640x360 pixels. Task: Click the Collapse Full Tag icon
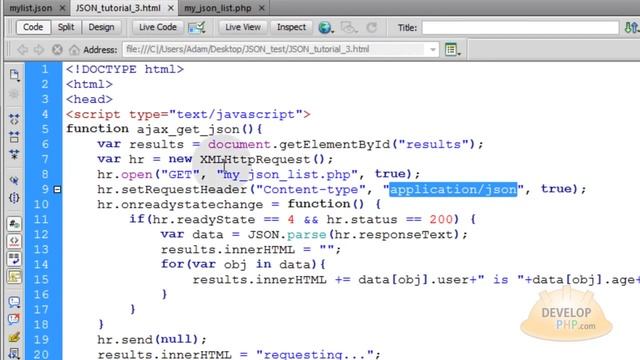(x=14, y=119)
